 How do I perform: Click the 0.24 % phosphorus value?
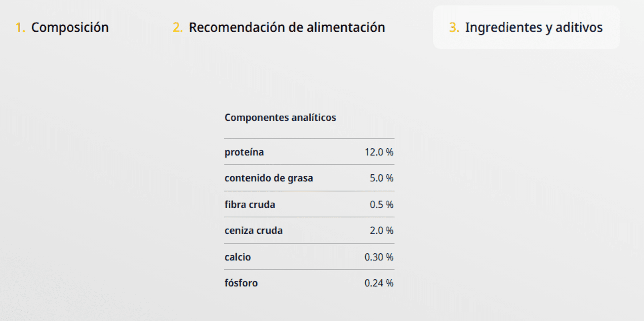(379, 283)
